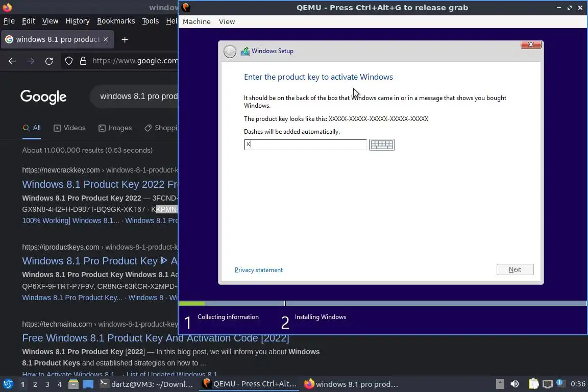Go back in Firefox with back arrow
The image size is (588, 392).
pos(12,61)
